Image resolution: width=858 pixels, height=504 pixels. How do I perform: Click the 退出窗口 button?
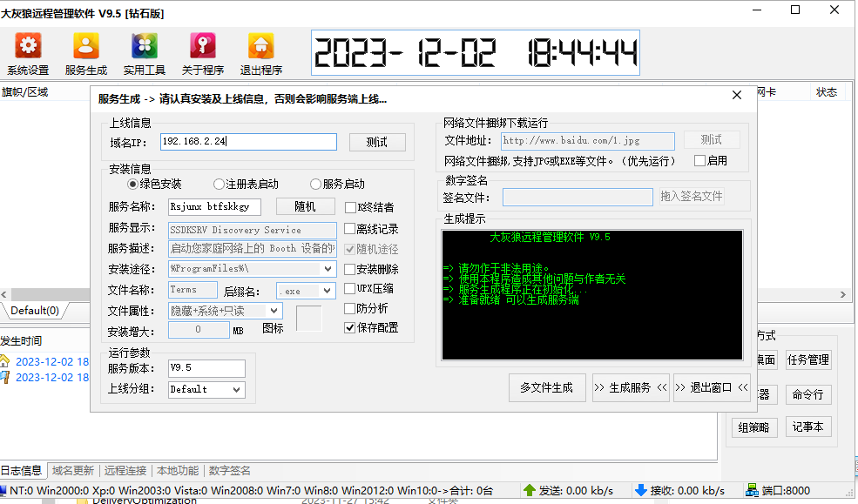(x=712, y=388)
